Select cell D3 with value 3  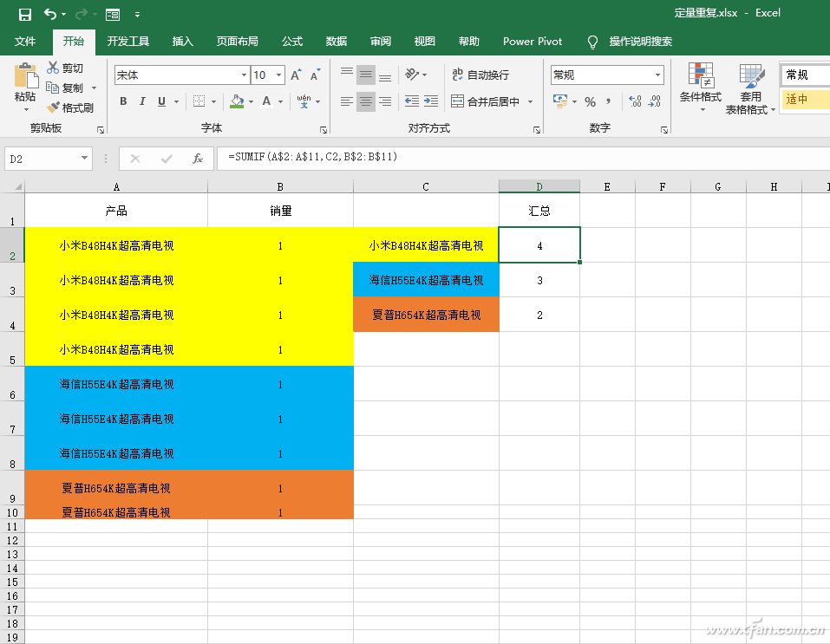click(539, 280)
